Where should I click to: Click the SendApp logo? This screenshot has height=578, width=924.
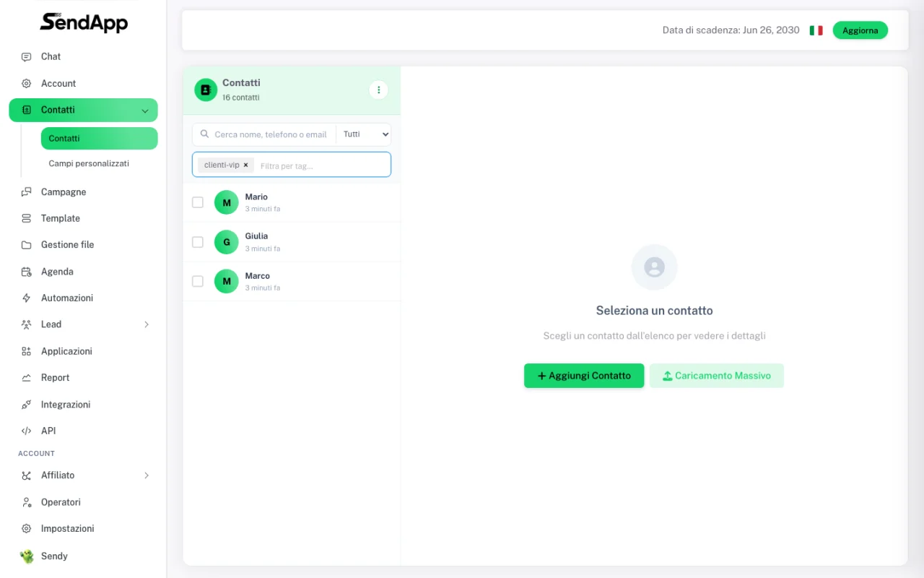coord(84,22)
